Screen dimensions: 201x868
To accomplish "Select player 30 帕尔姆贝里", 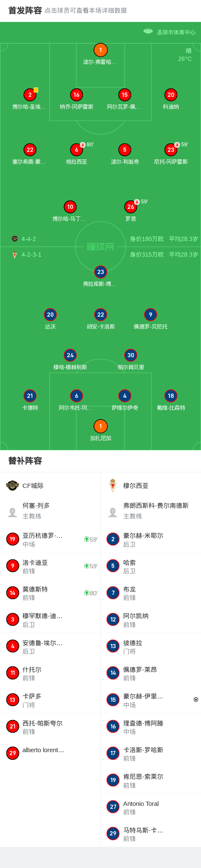I will click(131, 355).
